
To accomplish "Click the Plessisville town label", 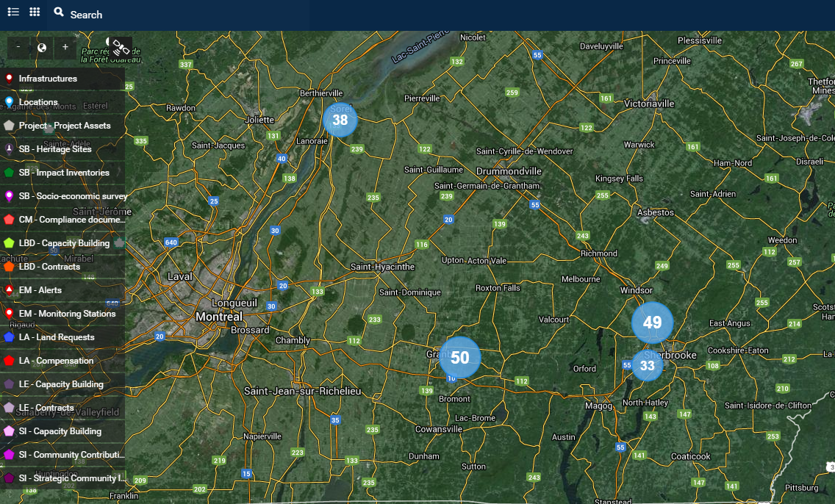I will (x=700, y=40).
